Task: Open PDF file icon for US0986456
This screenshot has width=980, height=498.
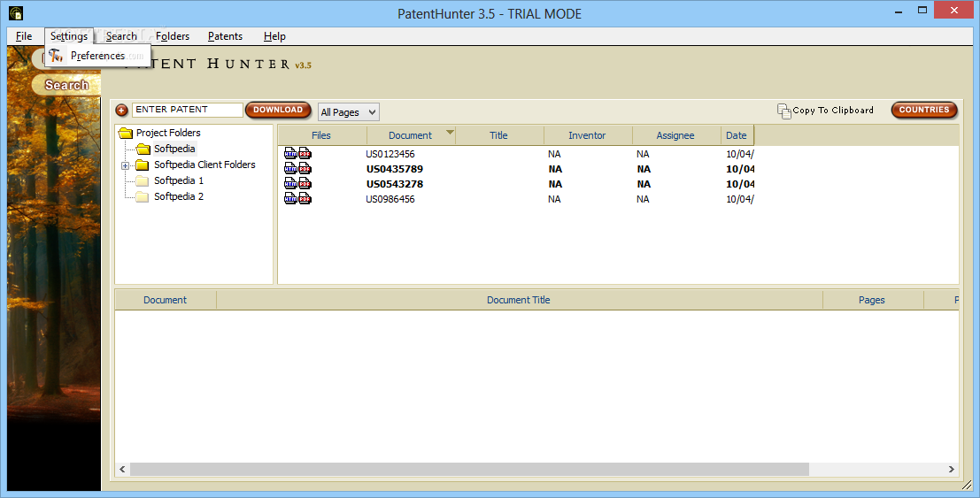Action: point(305,199)
